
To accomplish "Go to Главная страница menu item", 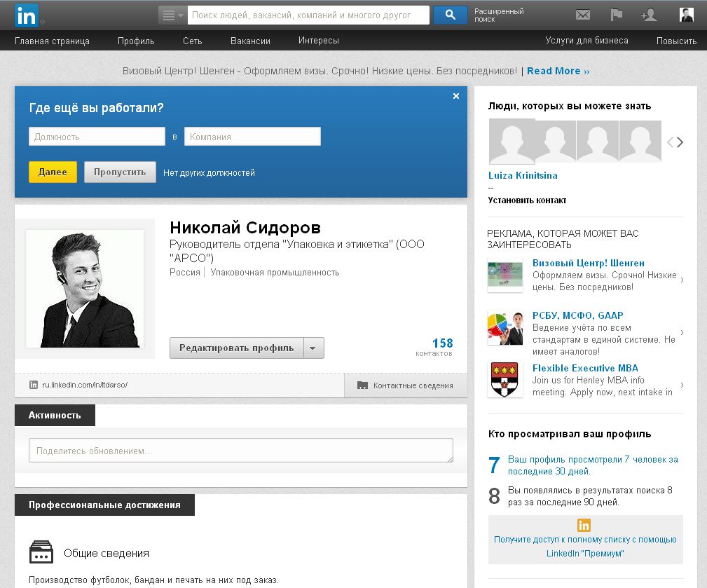I will click(x=52, y=41).
